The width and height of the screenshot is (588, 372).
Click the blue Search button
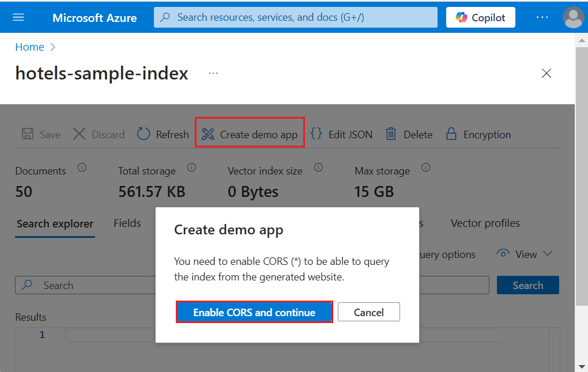(527, 285)
